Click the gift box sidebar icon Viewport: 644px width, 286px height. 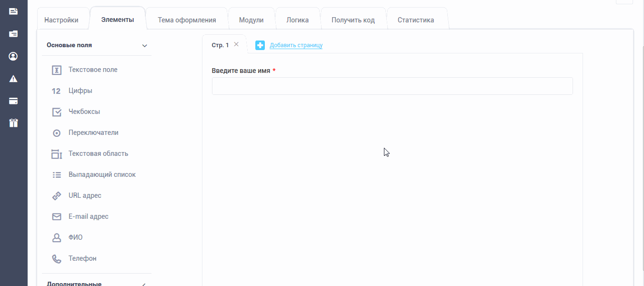pos(13,123)
